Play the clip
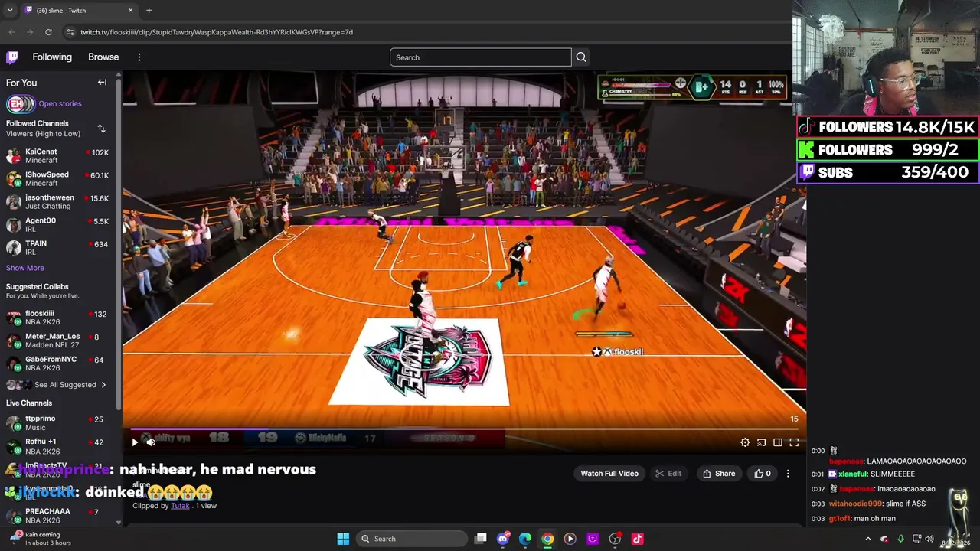Image resolution: width=980 pixels, height=551 pixels. (x=135, y=442)
